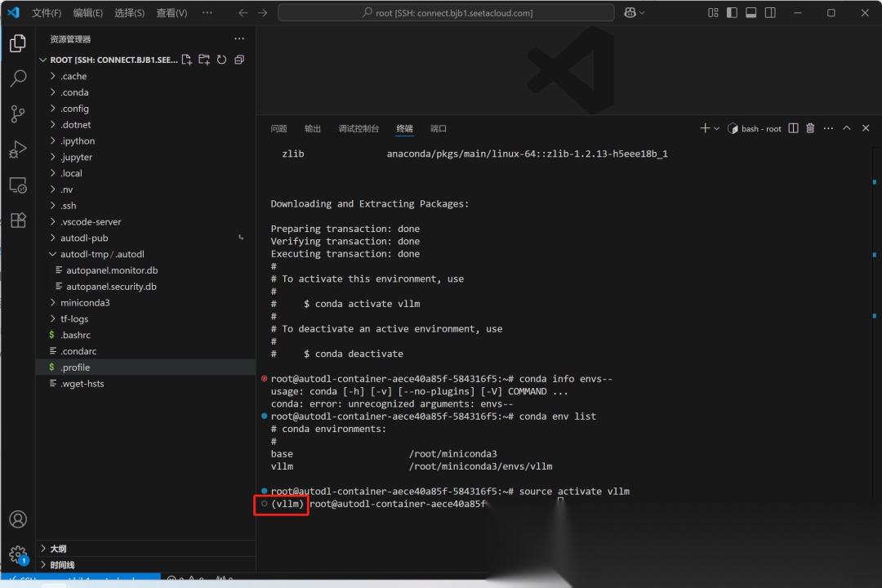Go forward in navigation history
This screenshot has height=588, width=882.
tap(263, 12)
